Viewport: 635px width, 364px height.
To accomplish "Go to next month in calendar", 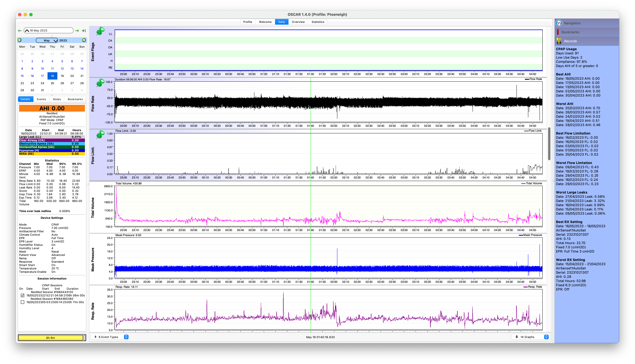I will tap(84, 40).
